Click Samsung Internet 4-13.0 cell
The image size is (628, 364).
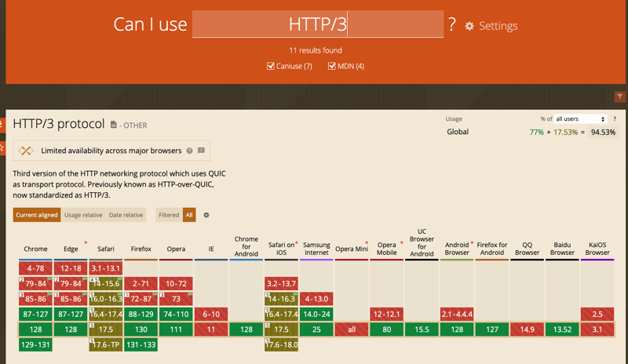point(316,299)
